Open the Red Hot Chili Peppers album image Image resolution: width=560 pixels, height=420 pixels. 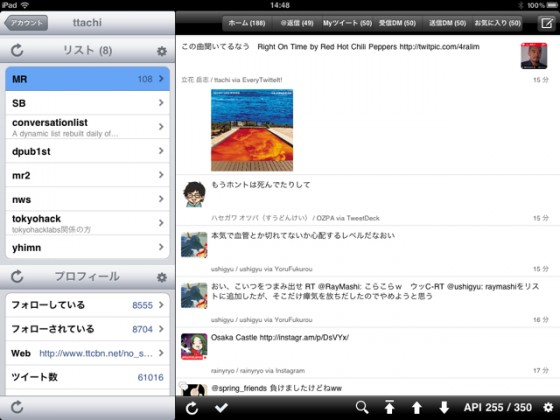(x=252, y=130)
